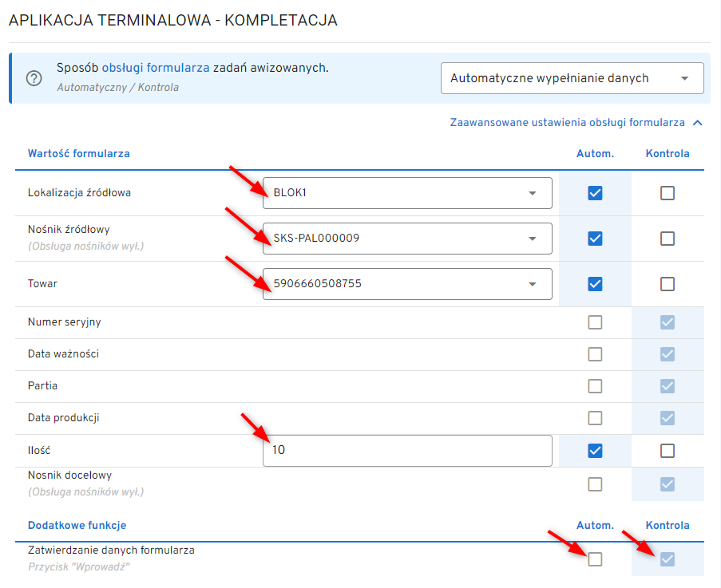
Task: Open the Nośnik źródłowy SKS-PAL000009 dropdown
Action: click(x=532, y=239)
